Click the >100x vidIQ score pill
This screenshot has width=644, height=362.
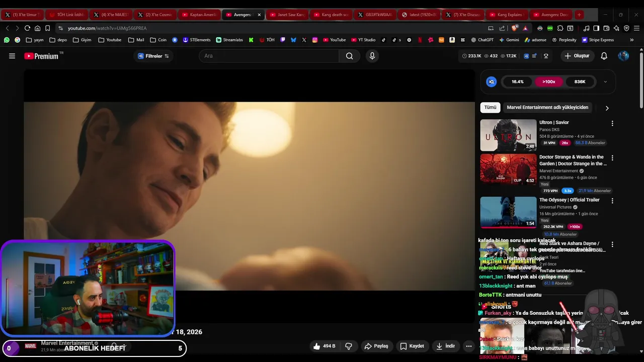tap(548, 81)
